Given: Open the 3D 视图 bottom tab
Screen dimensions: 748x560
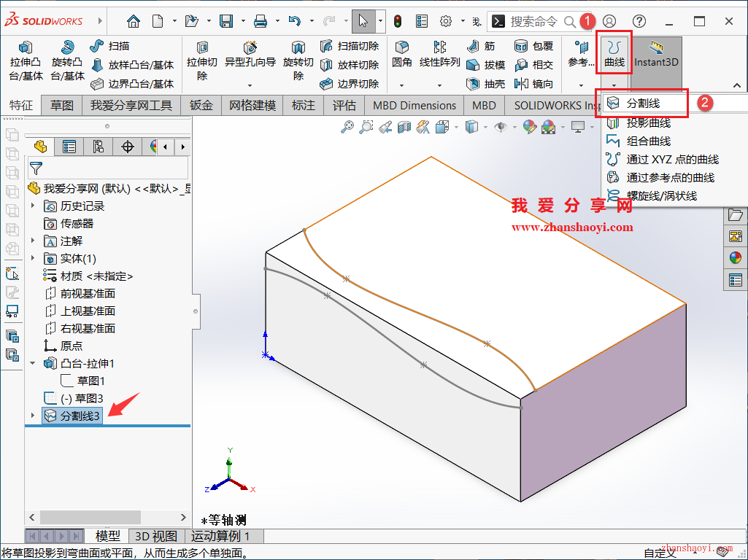Looking at the screenshot, I should coord(156,536).
